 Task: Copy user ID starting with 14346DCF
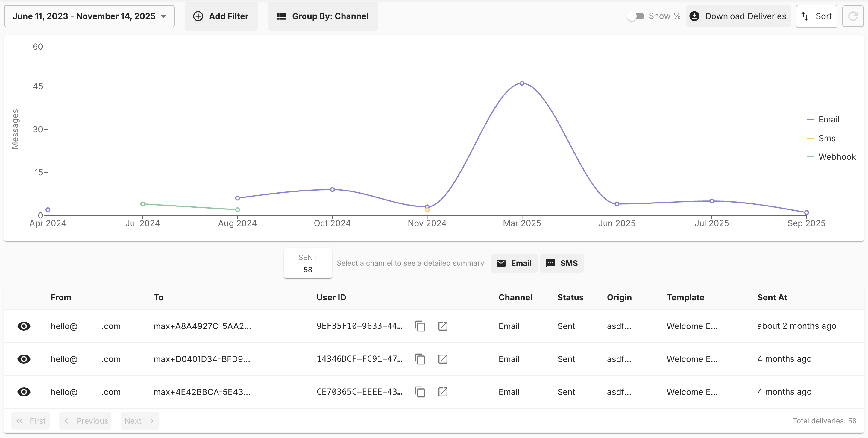coord(420,359)
